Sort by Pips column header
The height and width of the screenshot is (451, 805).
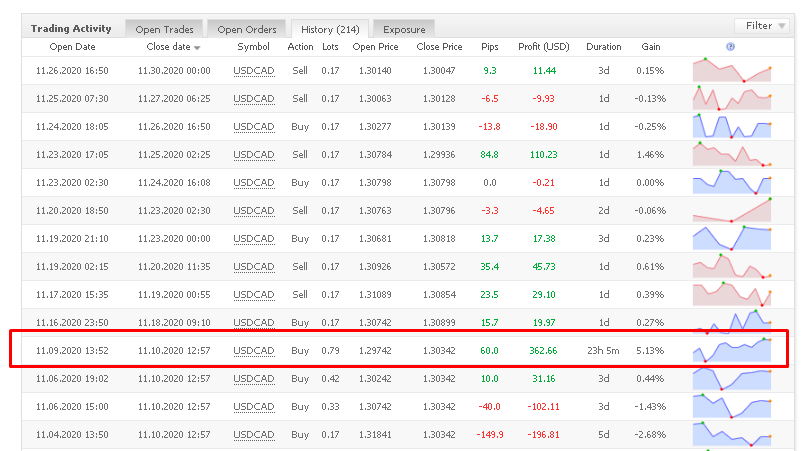click(x=489, y=47)
